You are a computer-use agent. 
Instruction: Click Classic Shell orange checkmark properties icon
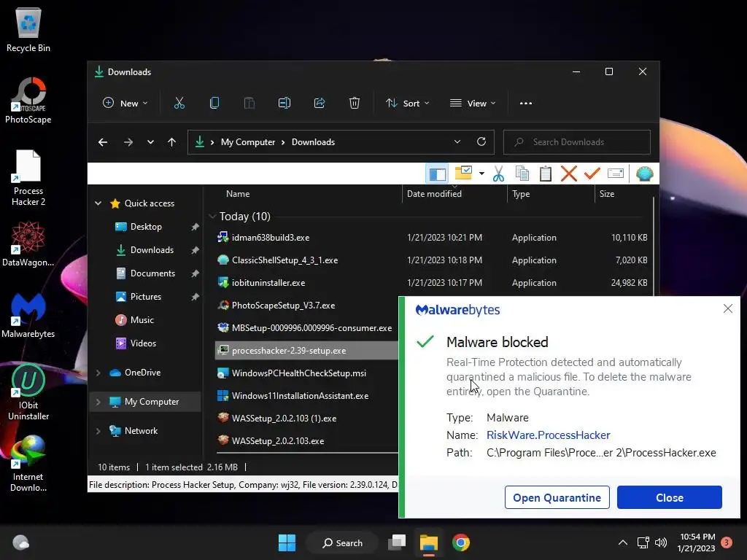click(592, 174)
